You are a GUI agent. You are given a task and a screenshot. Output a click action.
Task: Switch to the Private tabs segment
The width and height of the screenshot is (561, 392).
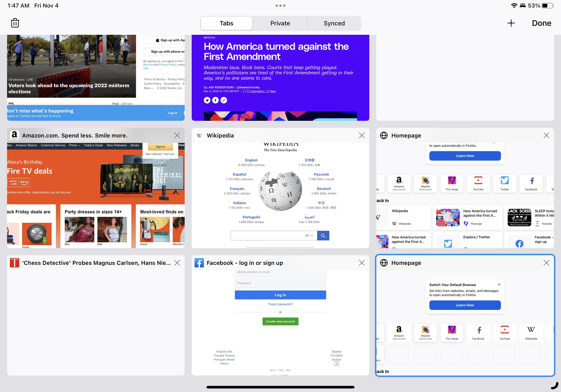point(280,23)
